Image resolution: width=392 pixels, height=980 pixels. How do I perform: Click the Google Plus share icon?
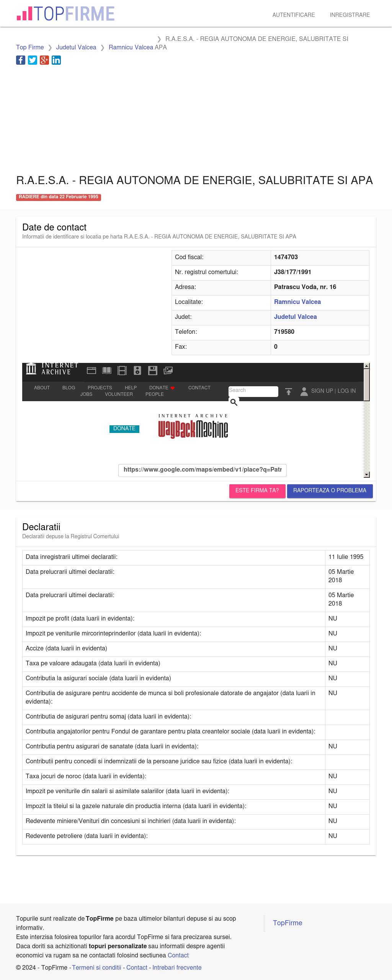44,60
